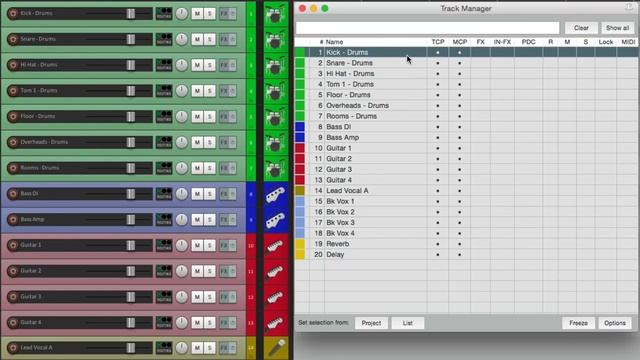Toggle MCP visibility for Guitar 2 row
Viewport: 640px width, 360px height.
(460, 159)
